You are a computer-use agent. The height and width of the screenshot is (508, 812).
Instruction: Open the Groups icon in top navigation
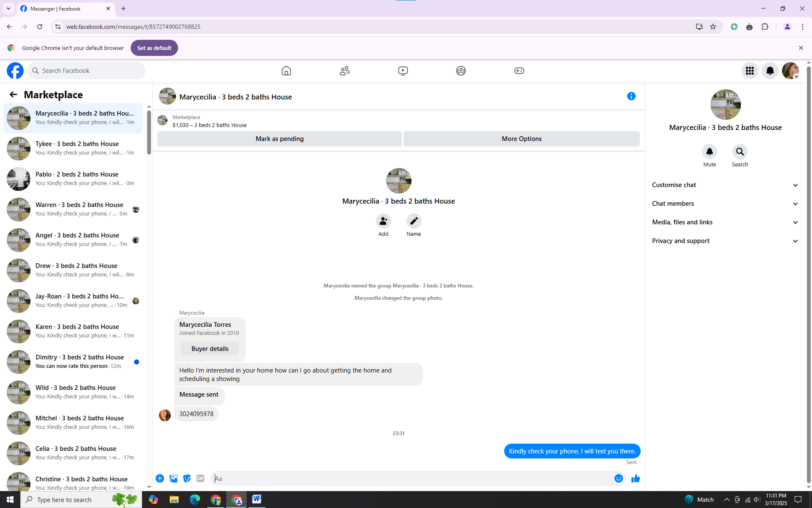coord(461,71)
